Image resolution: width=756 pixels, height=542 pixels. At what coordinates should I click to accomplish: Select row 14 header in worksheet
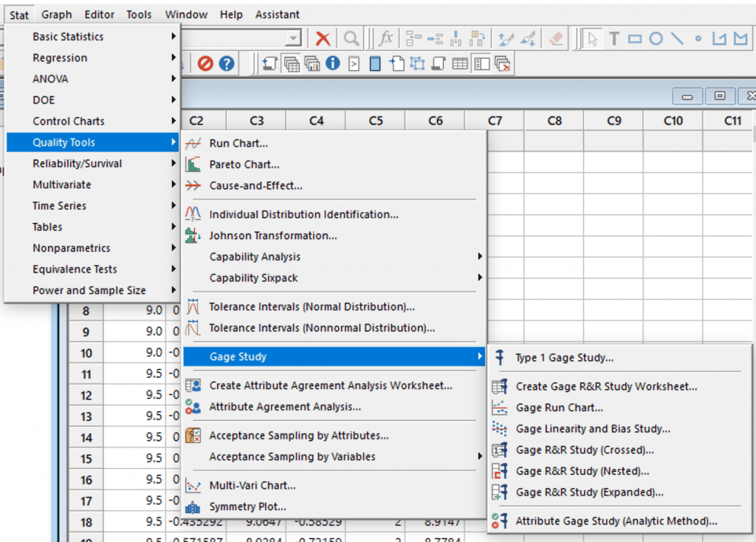86,438
